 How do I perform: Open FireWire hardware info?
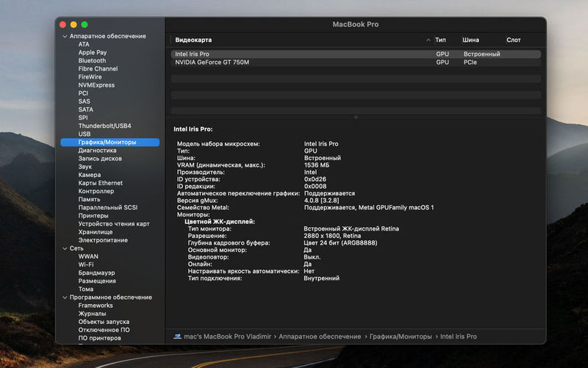click(90, 77)
